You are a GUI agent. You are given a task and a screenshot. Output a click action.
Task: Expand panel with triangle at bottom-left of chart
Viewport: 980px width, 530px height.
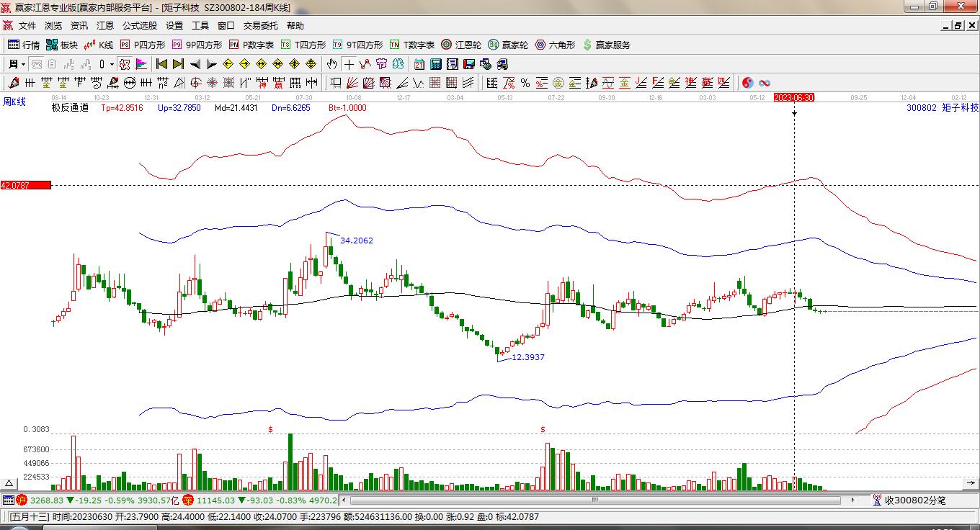(x=9, y=483)
